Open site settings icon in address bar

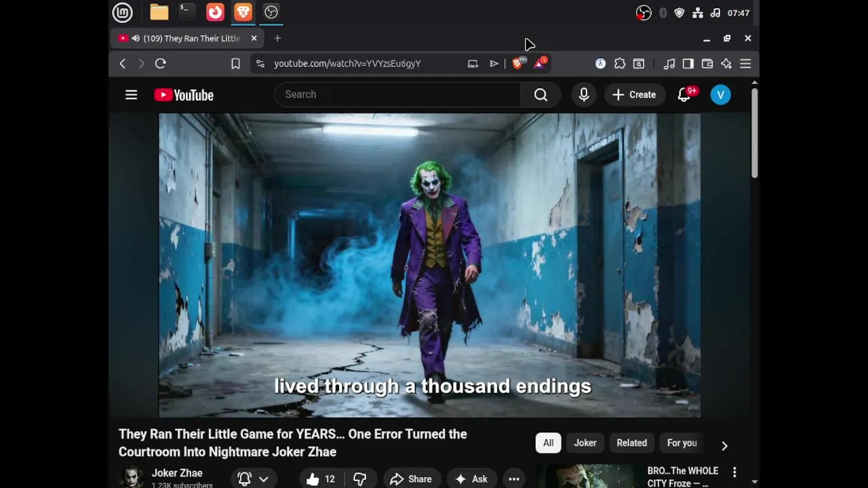coord(260,64)
